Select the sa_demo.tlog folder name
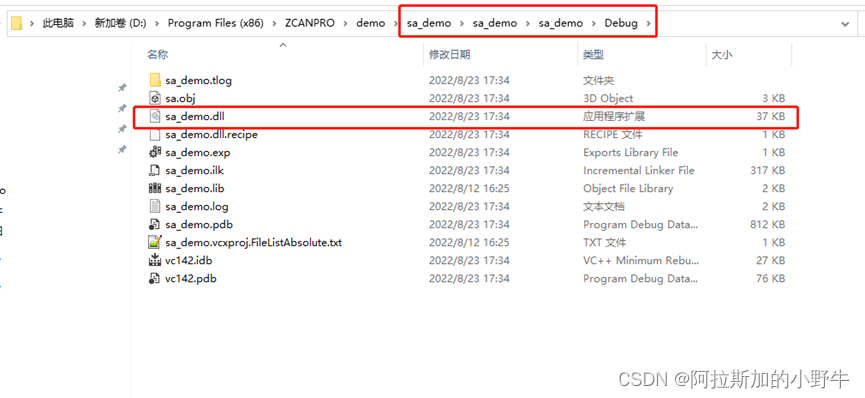The height and width of the screenshot is (398, 865). (199, 81)
